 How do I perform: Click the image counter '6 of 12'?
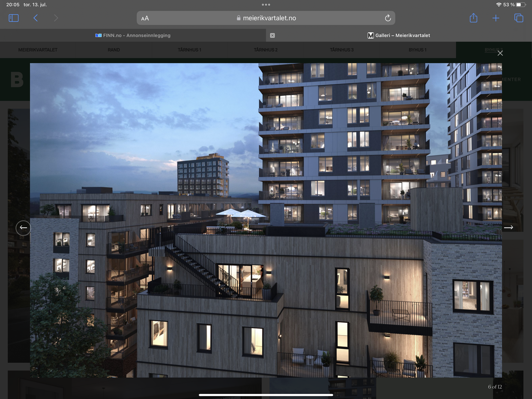[x=495, y=387]
